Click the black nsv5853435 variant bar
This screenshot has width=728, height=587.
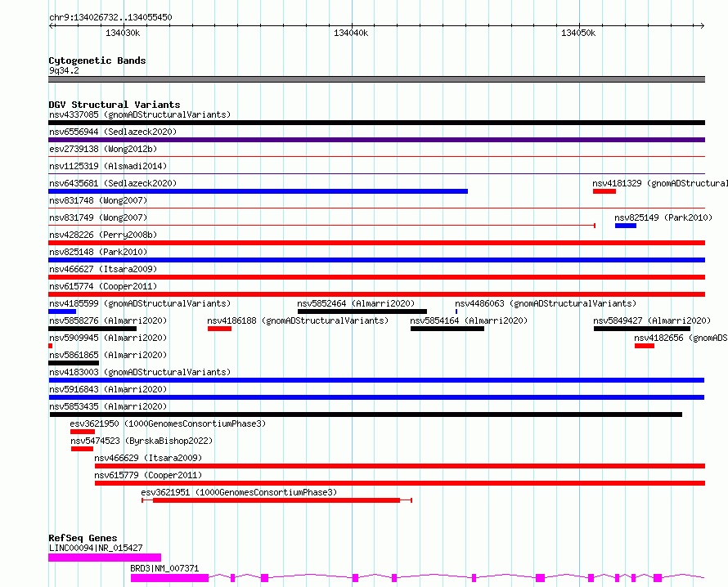point(366,414)
